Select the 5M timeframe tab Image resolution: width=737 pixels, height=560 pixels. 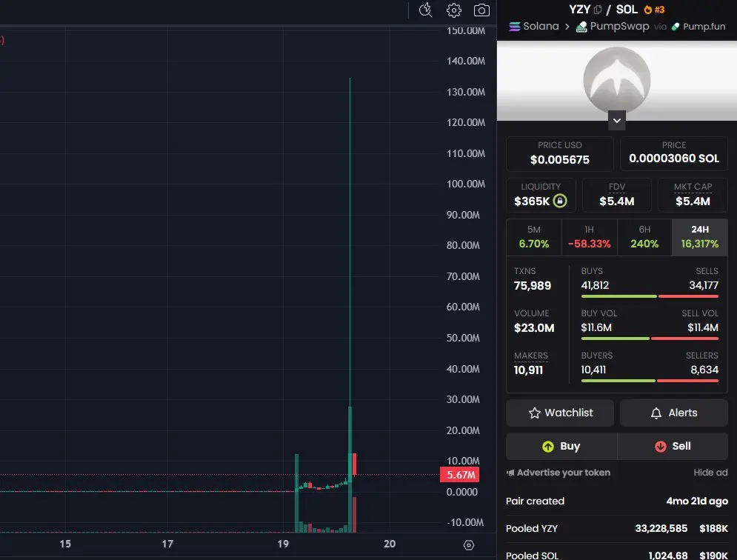533,237
